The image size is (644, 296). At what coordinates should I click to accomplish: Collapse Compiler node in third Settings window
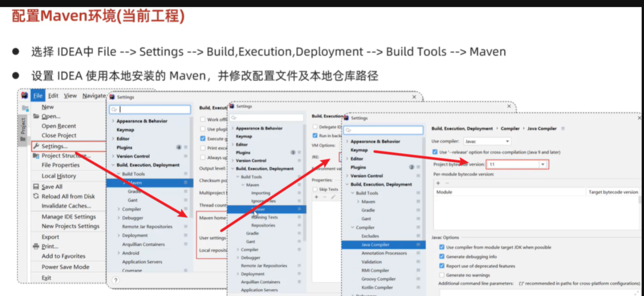353,227
